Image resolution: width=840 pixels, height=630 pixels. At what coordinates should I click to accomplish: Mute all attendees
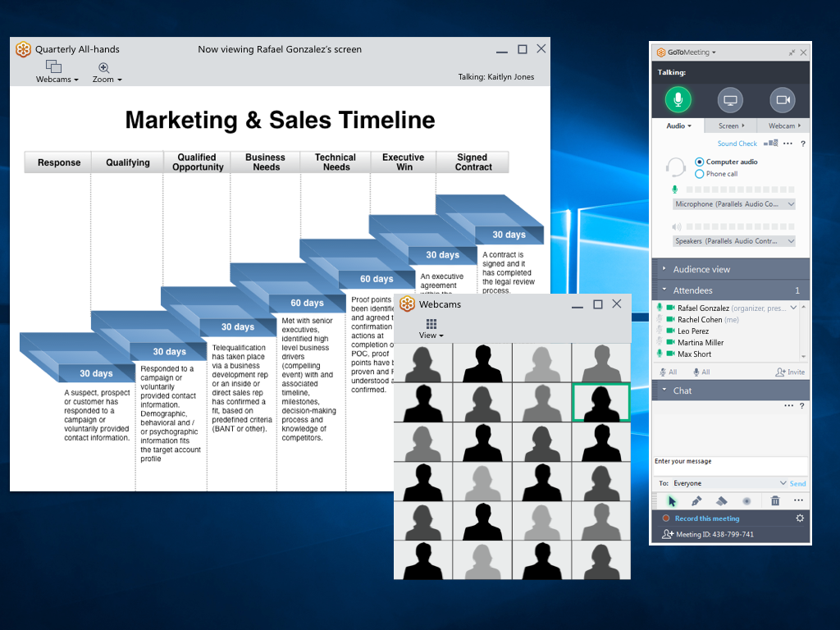point(668,372)
